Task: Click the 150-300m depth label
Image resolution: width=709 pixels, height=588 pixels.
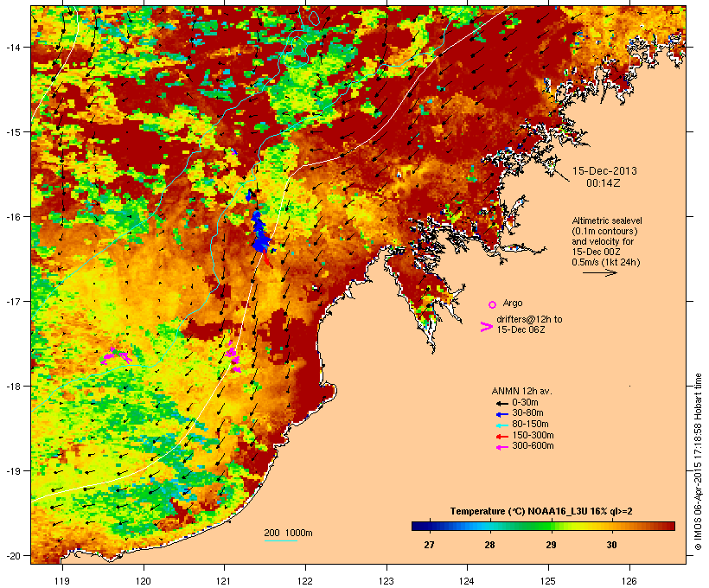Action: 533,435
